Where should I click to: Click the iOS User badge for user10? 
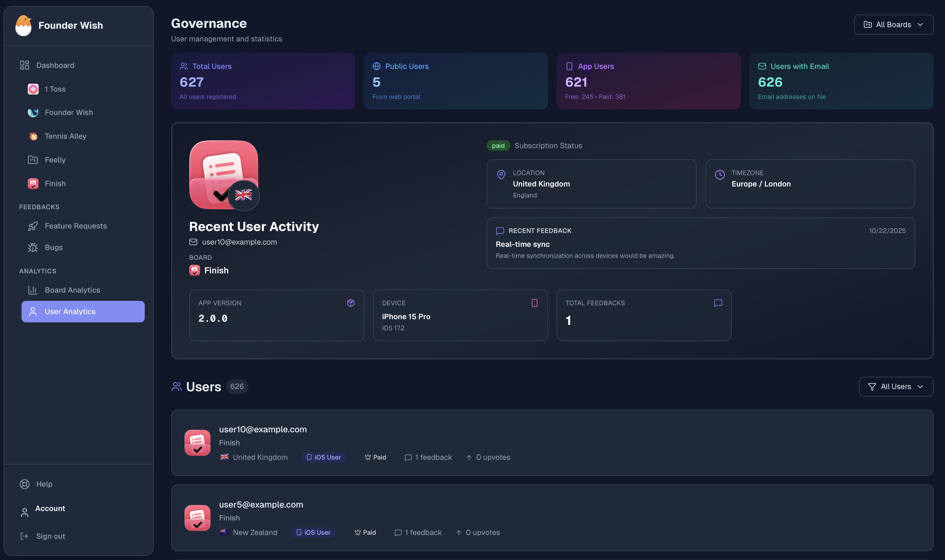(323, 457)
